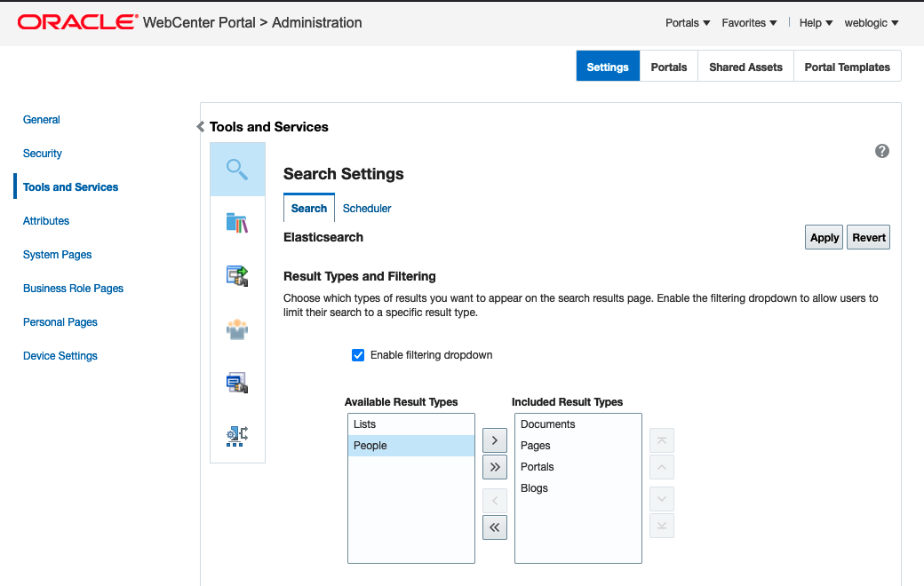This screenshot has width=924, height=586.
Task: Select Pages in Included Result Types
Action: tap(577, 446)
